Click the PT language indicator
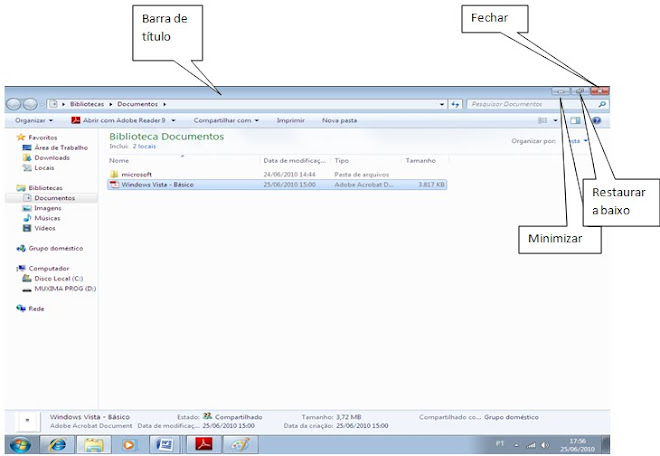Viewport: 660px width, 456px height. coord(500,444)
